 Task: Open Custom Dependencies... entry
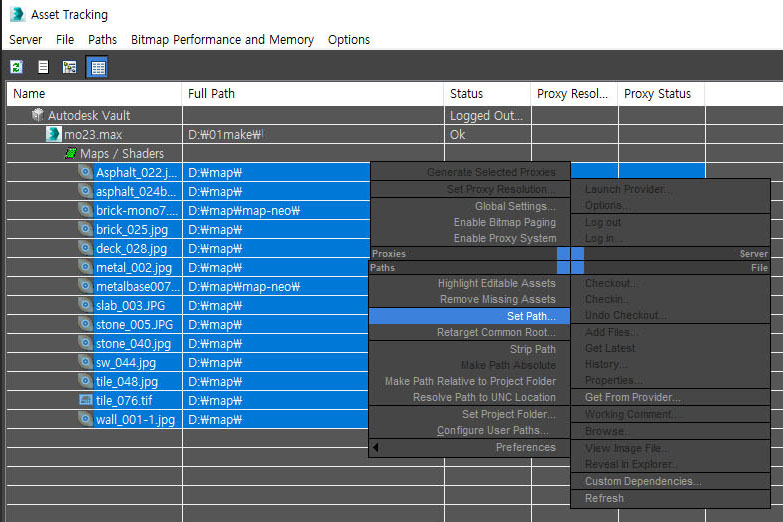670,481
